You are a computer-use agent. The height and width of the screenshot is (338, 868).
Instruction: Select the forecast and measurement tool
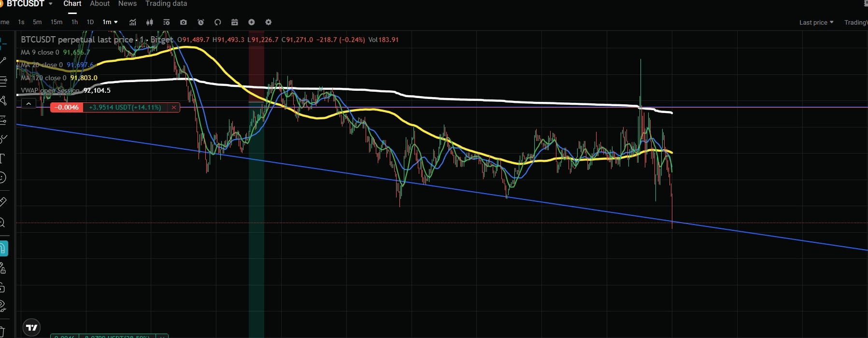coord(3,120)
